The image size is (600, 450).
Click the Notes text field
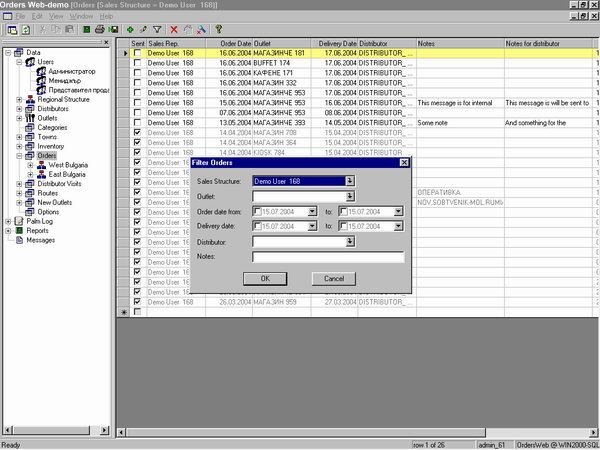pyautogui.click(x=328, y=257)
